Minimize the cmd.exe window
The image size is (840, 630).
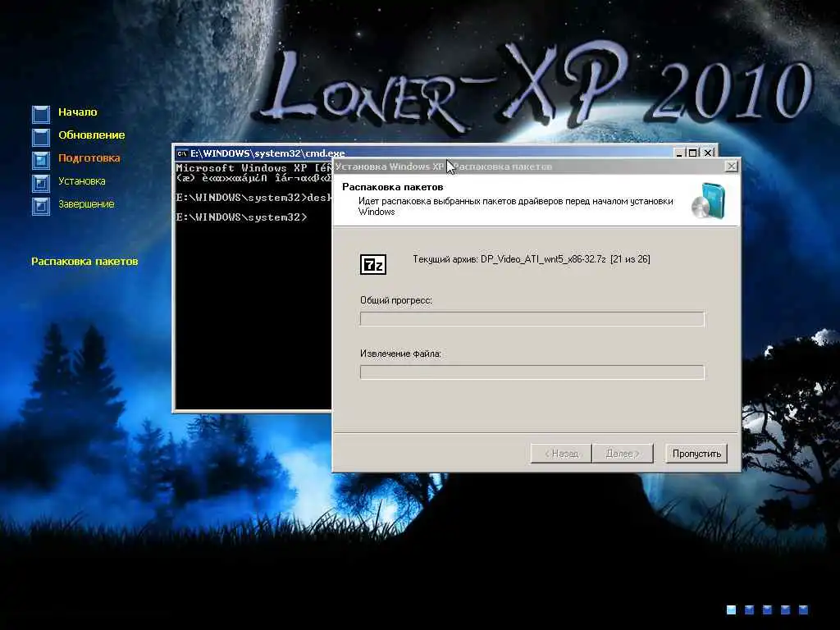pos(678,153)
